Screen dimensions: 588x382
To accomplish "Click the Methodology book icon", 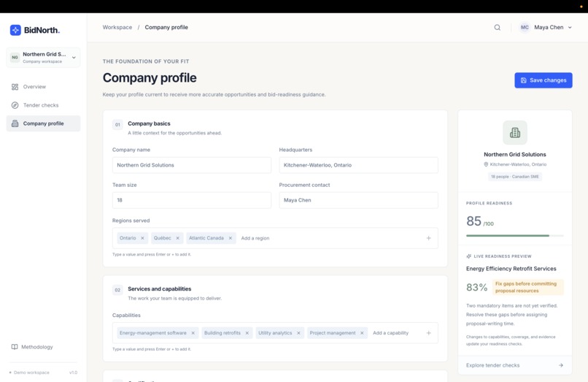I will (x=15, y=347).
